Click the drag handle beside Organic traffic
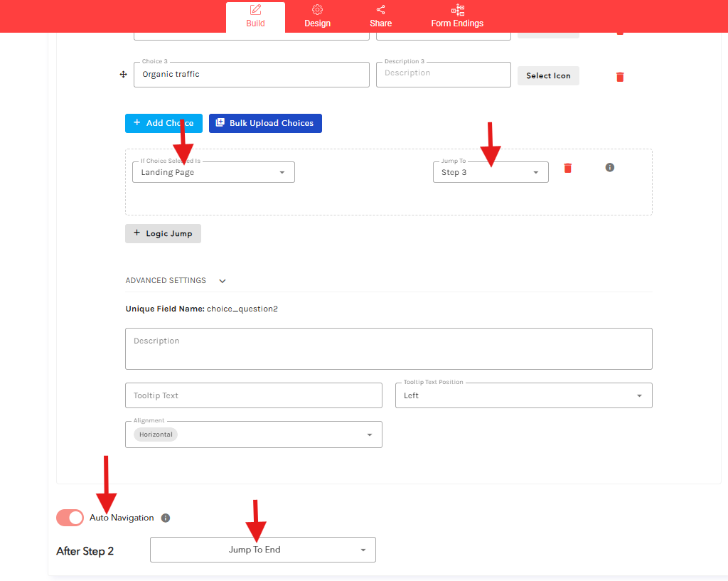Screen dimensions: 728x581 [122, 74]
